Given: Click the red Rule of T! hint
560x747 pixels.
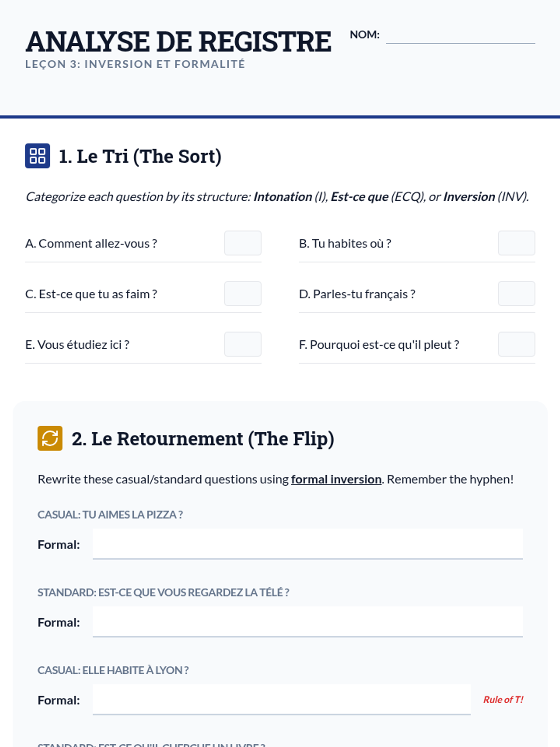Looking at the screenshot, I should tap(503, 699).
